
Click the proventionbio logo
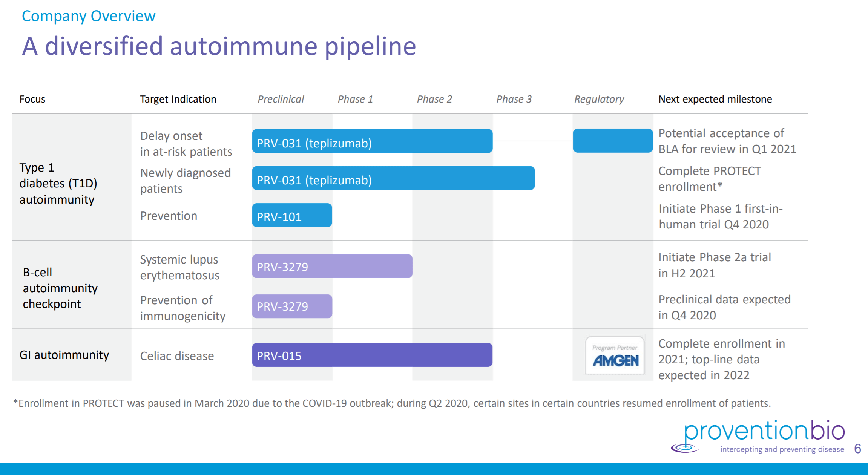click(x=758, y=436)
